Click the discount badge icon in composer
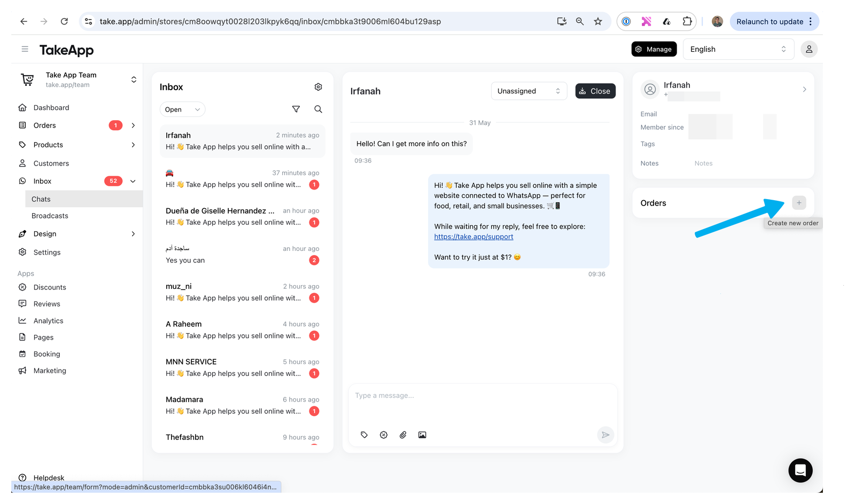The image size is (855, 504). pyautogui.click(x=384, y=435)
